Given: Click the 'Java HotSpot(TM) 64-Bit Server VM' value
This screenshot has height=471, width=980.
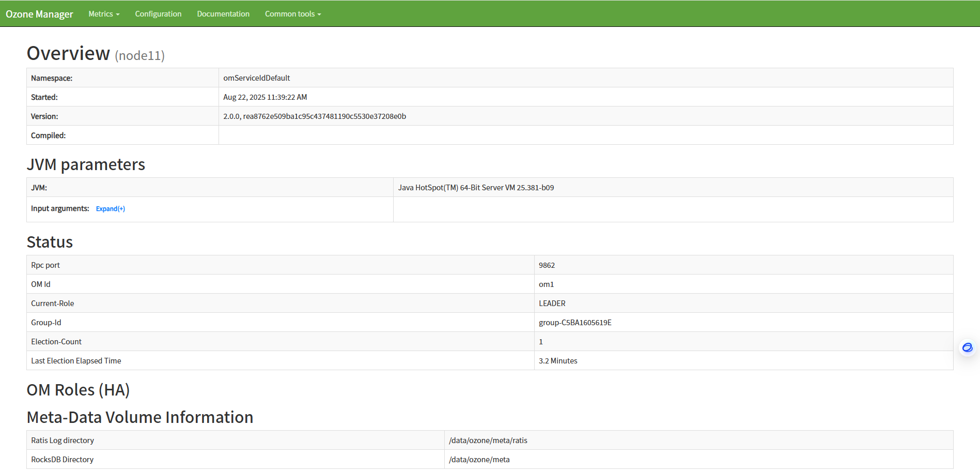Looking at the screenshot, I should (x=476, y=188).
